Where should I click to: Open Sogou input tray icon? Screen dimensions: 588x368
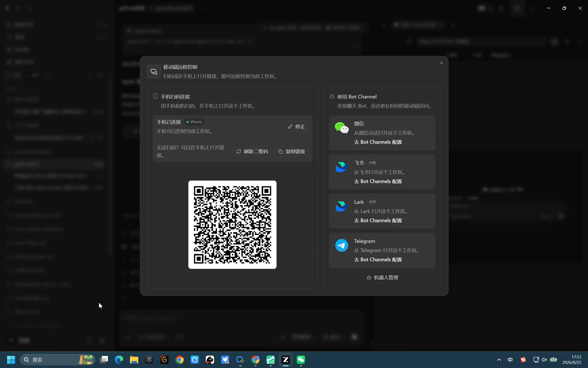(x=523, y=360)
